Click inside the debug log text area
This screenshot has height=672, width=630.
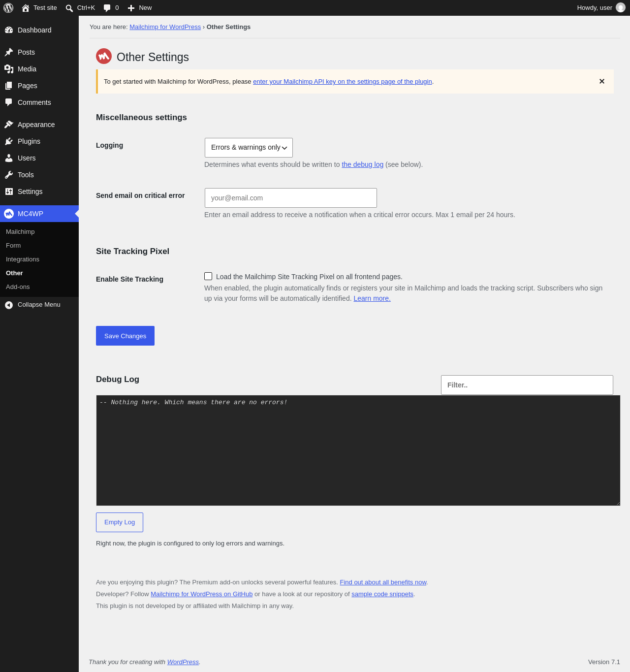point(358,450)
